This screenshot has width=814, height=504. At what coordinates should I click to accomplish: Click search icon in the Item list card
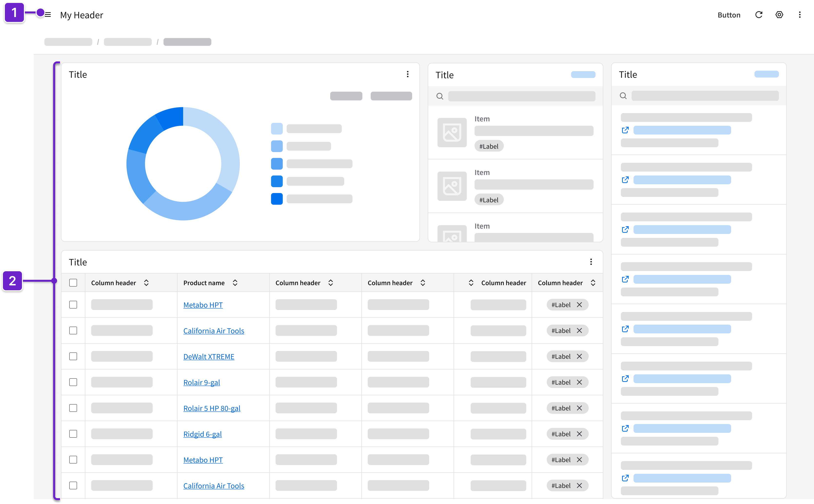click(x=440, y=96)
